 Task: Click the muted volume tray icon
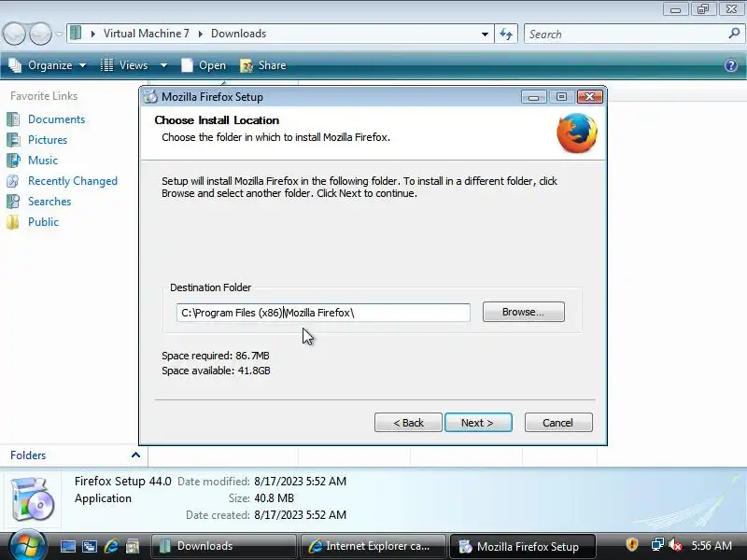[675, 544]
